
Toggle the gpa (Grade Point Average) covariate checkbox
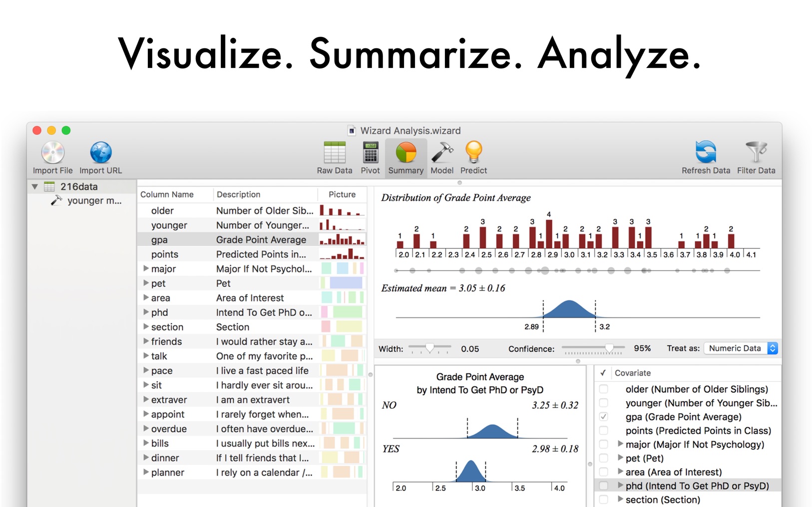(603, 416)
